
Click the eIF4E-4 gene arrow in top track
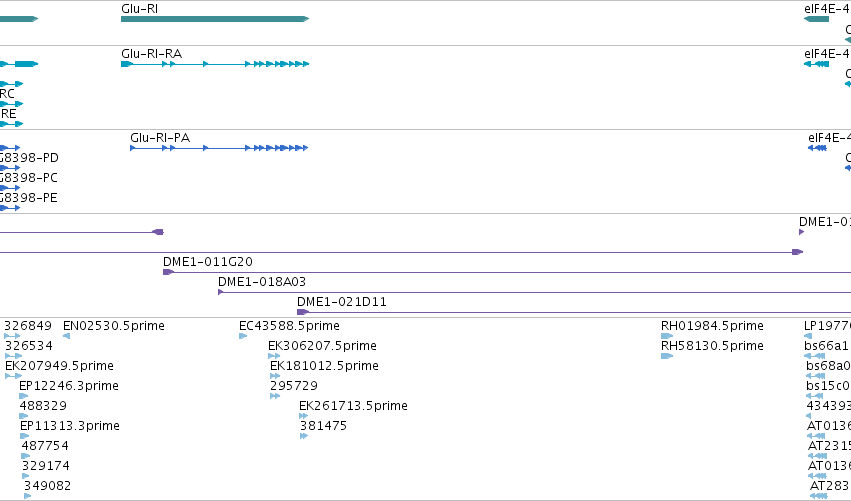pyautogui.click(x=816, y=19)
